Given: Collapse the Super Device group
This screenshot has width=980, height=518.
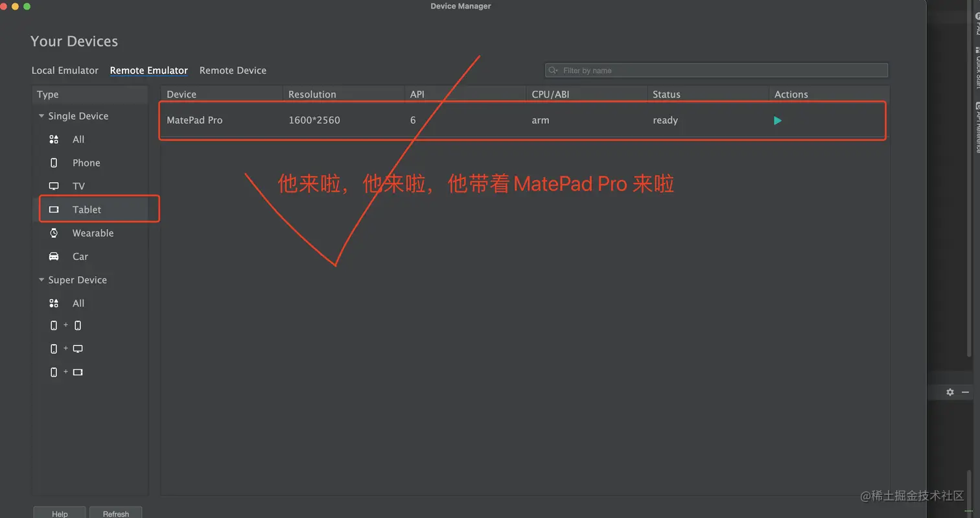Looking at the screenshot, I should coord(41,280).
